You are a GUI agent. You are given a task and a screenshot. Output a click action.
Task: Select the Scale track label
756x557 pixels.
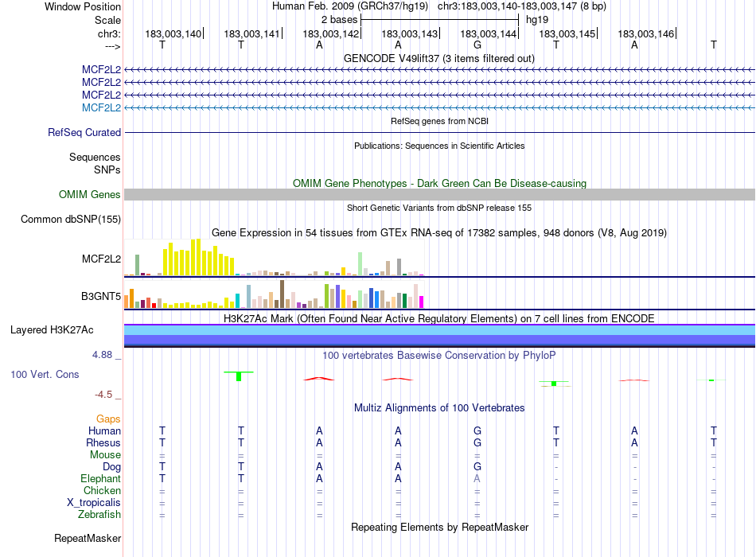(x=107, y=20)
